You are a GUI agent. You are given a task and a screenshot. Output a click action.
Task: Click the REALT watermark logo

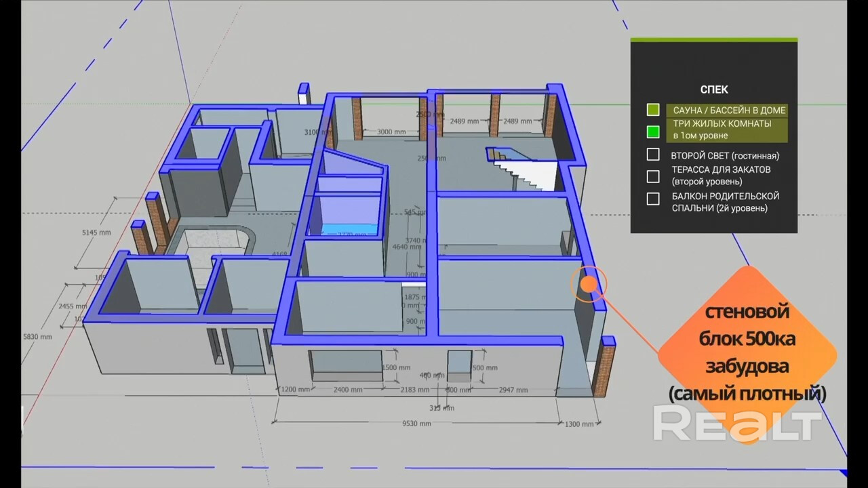click(x=737, y=424)
